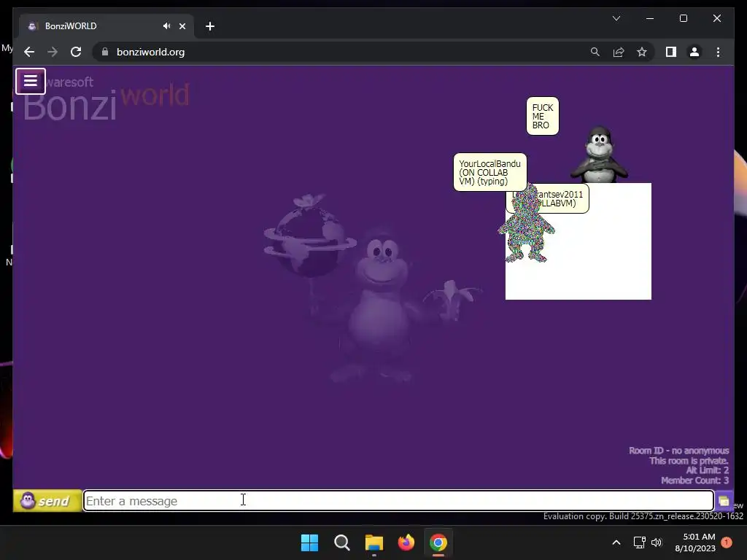Open the clock showing 5:01 AM
This screenshot has height=560, width=747.
point(695,542)
